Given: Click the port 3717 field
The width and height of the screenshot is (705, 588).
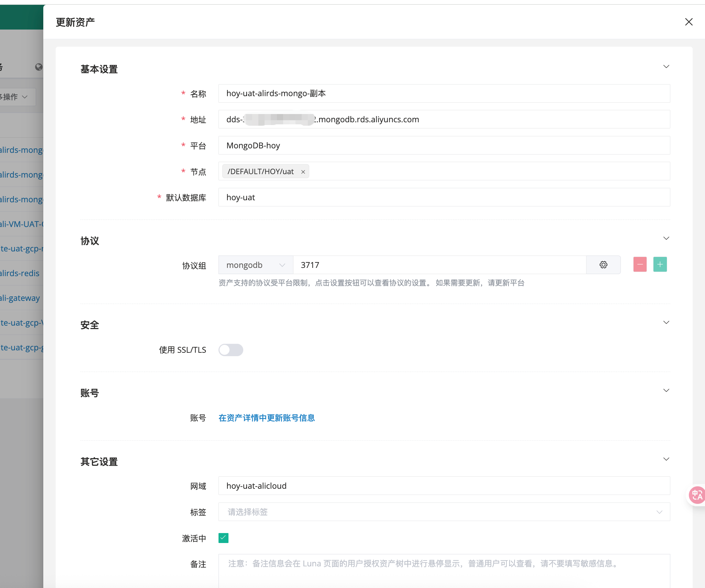Looking at the screenshot, I should pos(439,265).
